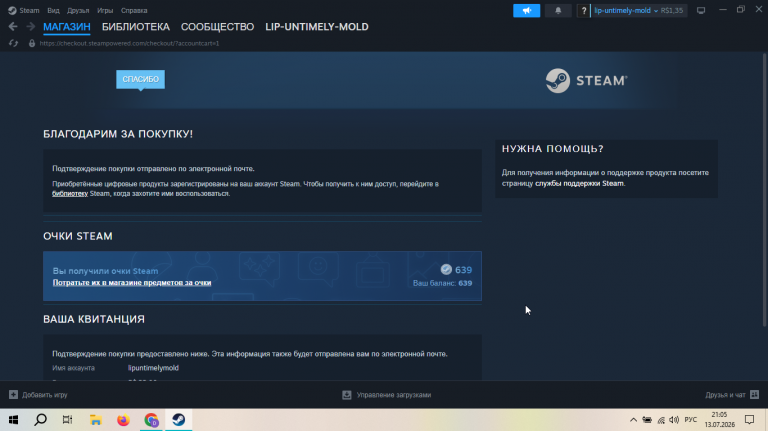
Task: Click Steam icon in taskbar
Action: click(179, 420)
